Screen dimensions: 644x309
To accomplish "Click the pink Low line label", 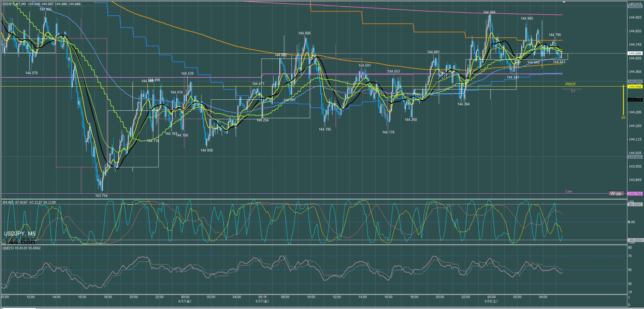I will click(568, 191).
